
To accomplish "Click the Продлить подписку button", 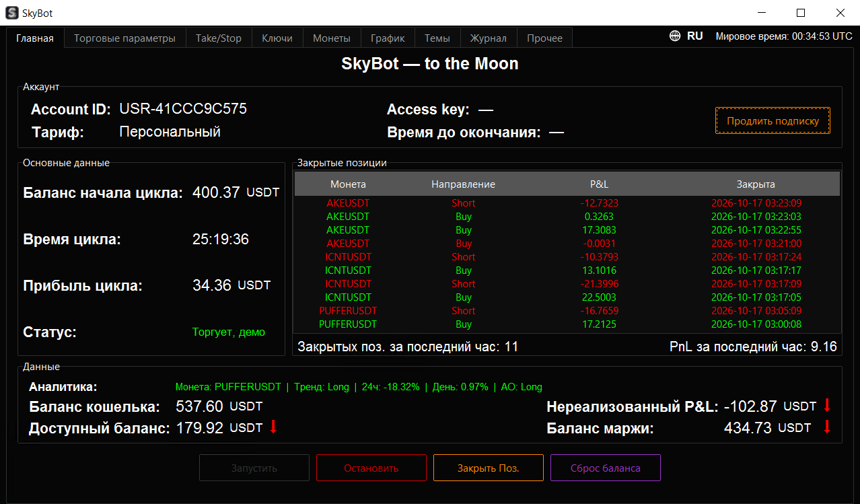I will pyautogui.click(x=773, y=121).
